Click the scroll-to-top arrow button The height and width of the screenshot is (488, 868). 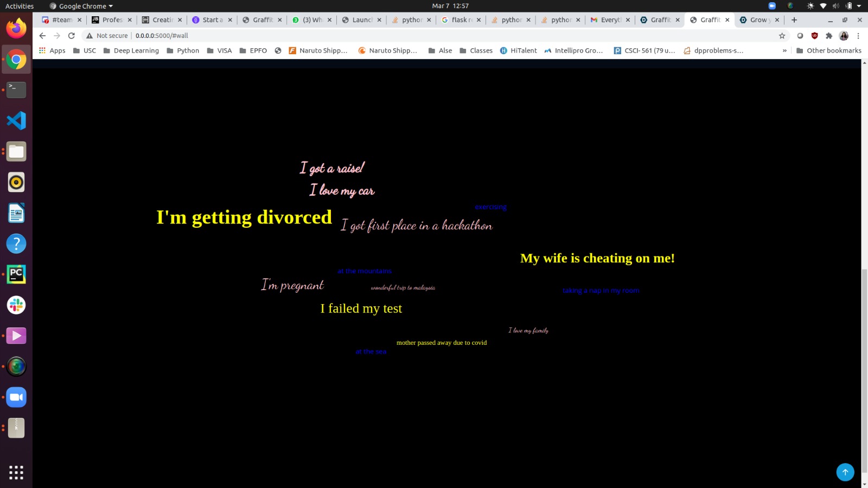tap(845, 472)
